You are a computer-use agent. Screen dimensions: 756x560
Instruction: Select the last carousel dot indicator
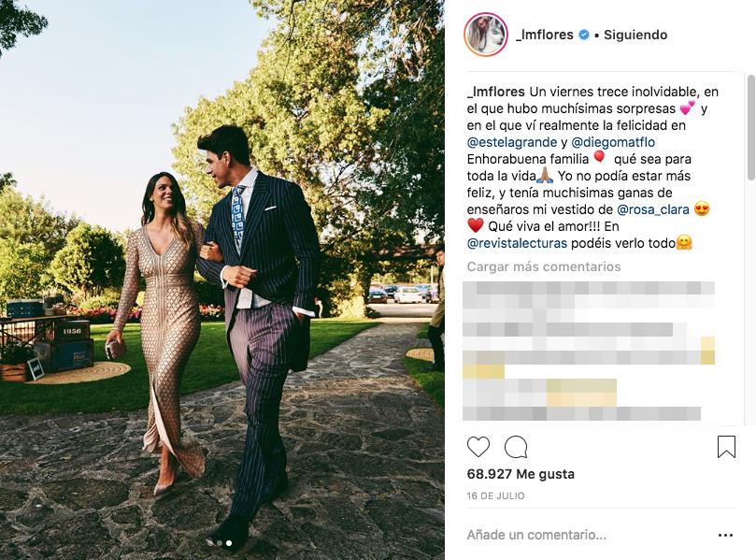(x=229, y=543)
